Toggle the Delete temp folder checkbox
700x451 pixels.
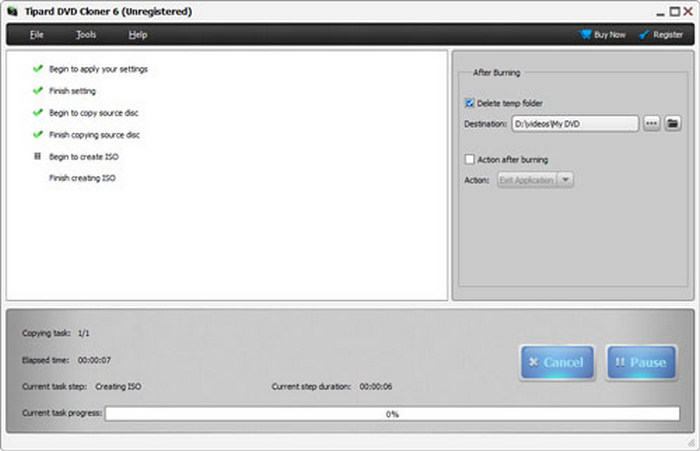(470, 103)
